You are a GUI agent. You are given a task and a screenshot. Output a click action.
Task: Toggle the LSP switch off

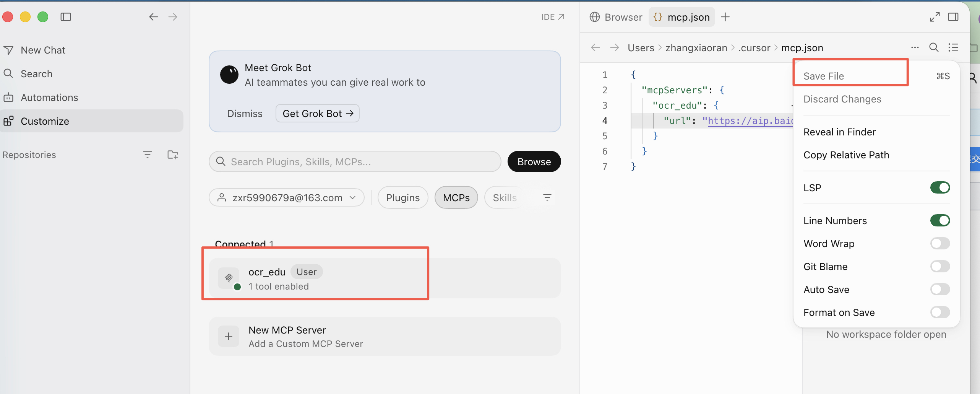[x=940, y=188]
